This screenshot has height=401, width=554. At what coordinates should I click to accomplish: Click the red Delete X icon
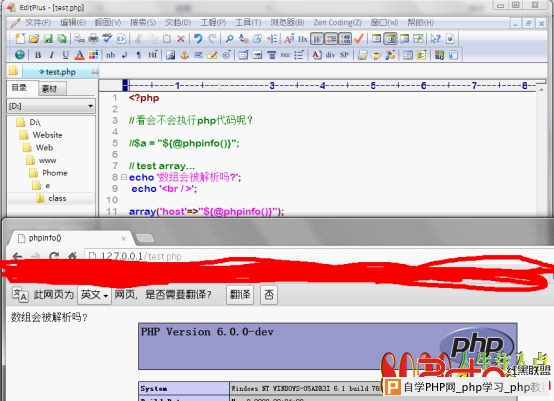(x=181, y=39)
